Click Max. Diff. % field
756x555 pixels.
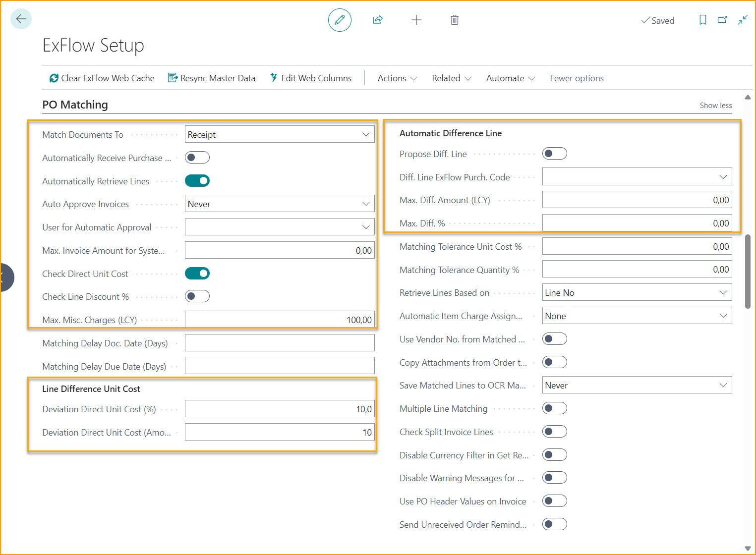pos(637,223)
